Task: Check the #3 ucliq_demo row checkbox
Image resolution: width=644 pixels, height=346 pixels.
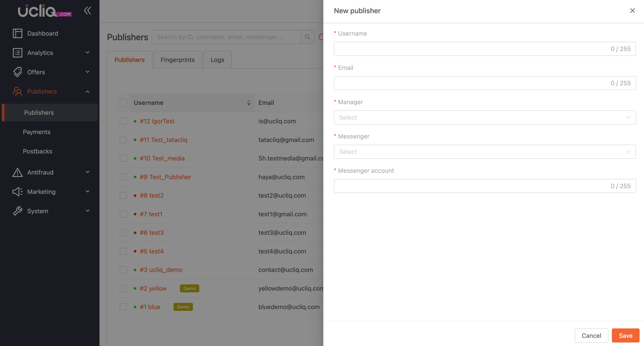Action: click(123, 270)
